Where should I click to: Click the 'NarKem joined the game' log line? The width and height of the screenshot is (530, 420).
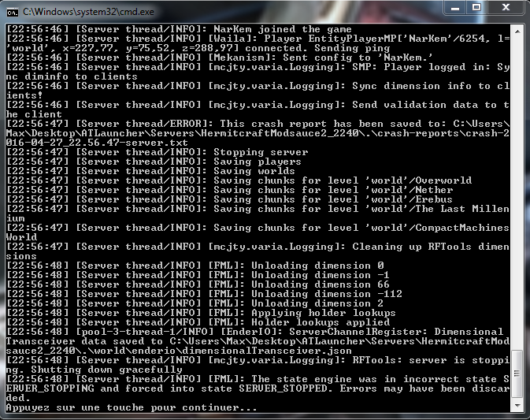[x=179, y=29]
